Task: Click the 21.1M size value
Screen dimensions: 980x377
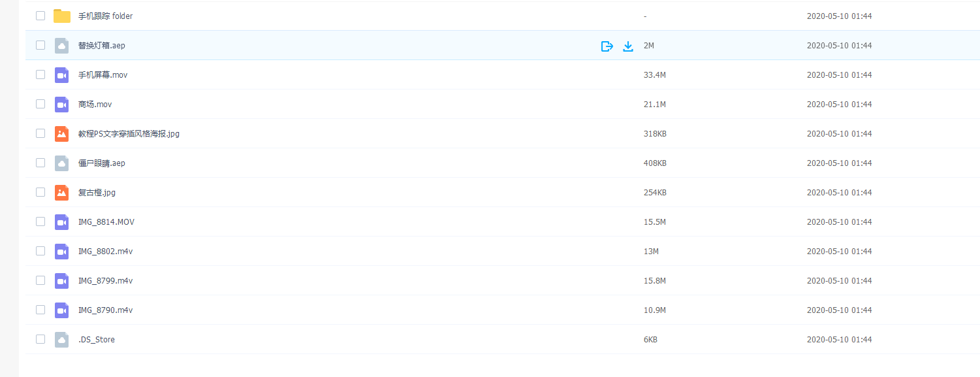Action: (655, 105)
